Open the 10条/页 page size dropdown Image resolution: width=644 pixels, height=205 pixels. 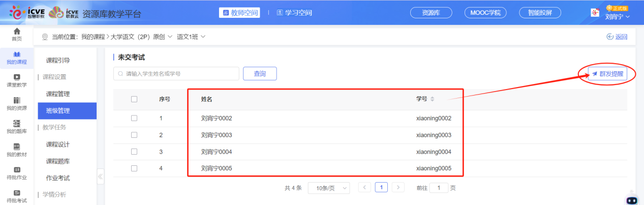tap(329, 188)
